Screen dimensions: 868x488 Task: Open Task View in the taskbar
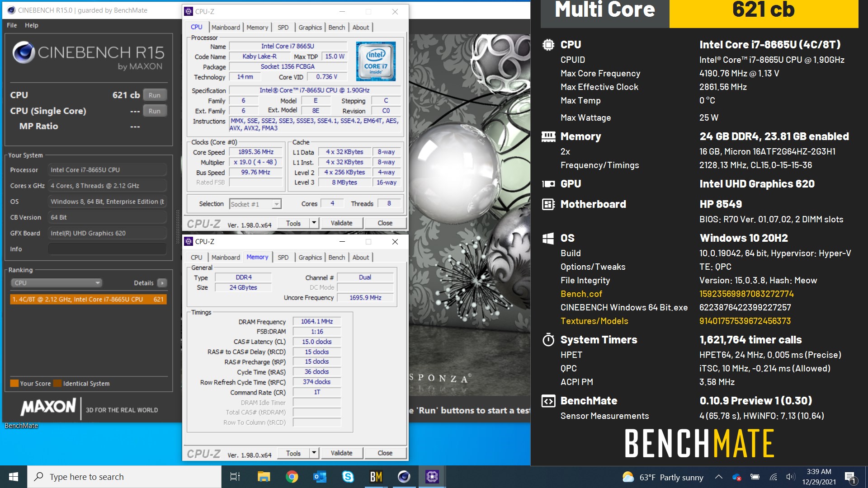pyautogui.click(x=235, y=477)
